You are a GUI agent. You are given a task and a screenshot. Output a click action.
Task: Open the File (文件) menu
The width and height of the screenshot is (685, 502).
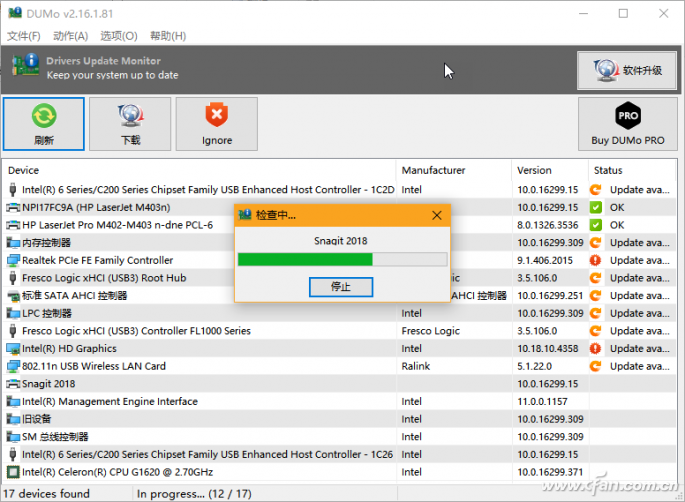(x=24, y=36)
